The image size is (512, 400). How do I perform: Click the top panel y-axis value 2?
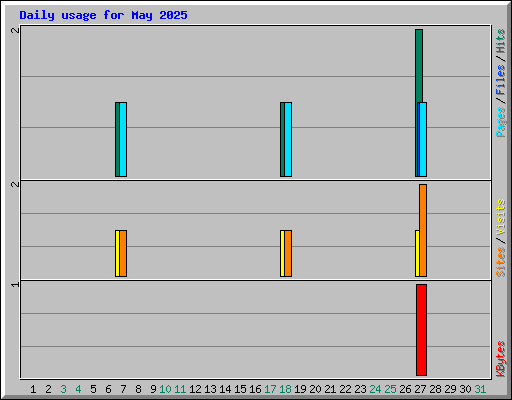click(x=15, y=30)
